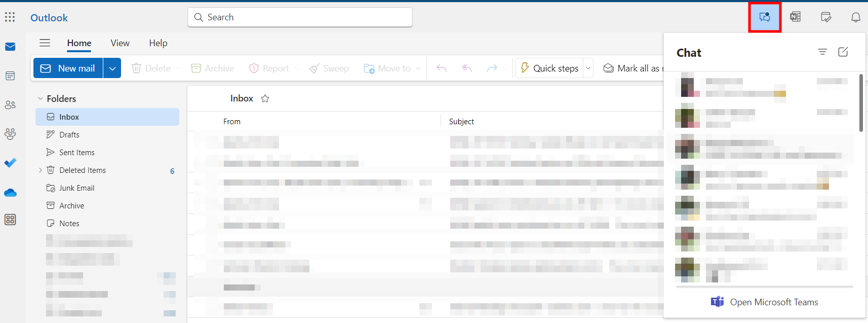Switch to the View tab
The image size is (868, 323).
point(120,43)
